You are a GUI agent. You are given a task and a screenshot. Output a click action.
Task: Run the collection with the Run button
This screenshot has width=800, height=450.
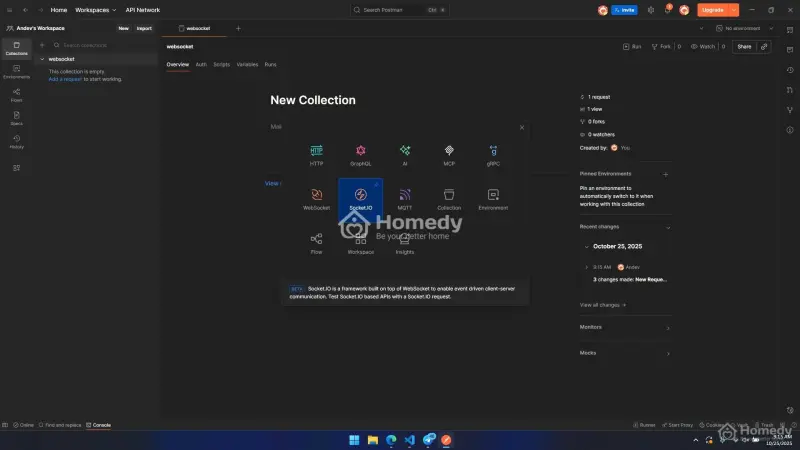[632, 46]
